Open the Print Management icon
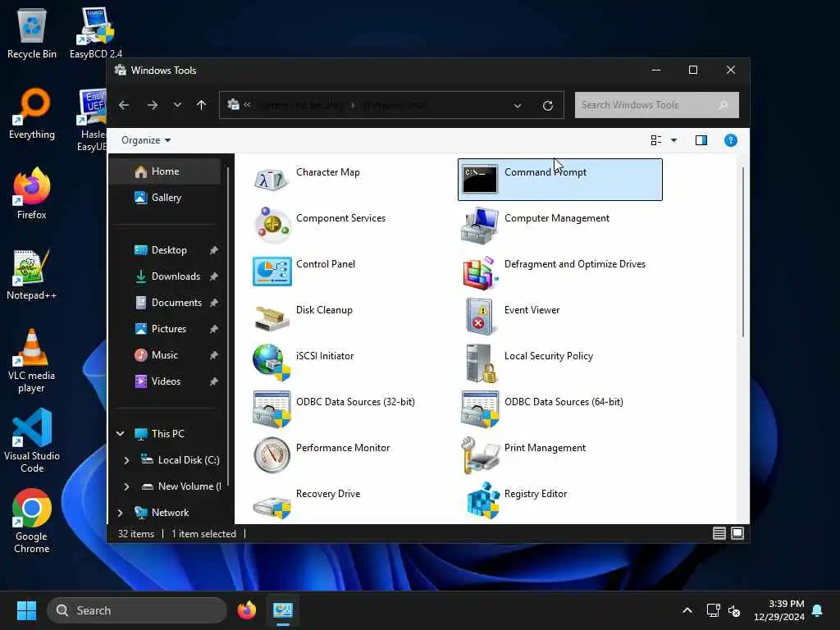The width and height of the screenshot is (840, 630). point(480,455)
